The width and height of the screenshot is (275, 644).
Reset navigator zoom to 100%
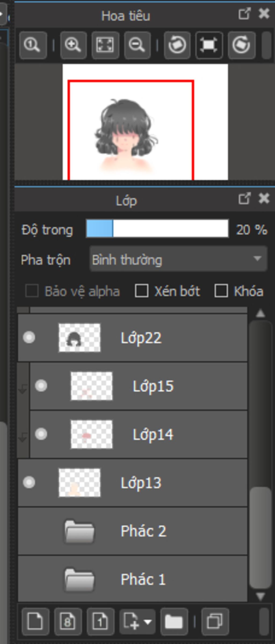click(32, 45)
